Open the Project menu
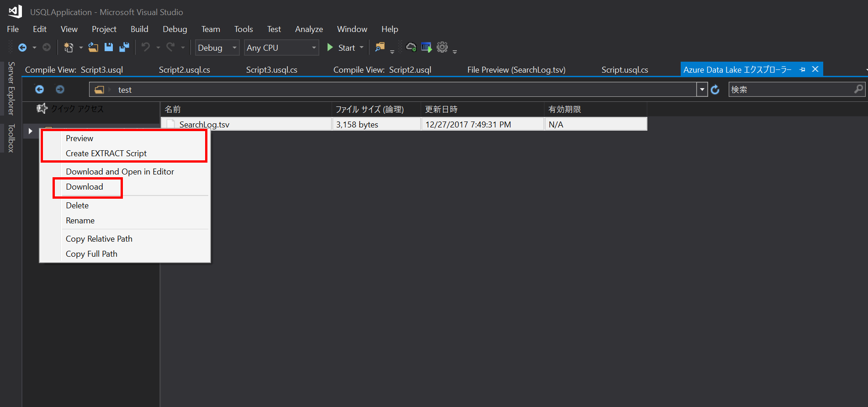This screenshot has height=407, width=868. pyautogui.click(x=104, y=29)
